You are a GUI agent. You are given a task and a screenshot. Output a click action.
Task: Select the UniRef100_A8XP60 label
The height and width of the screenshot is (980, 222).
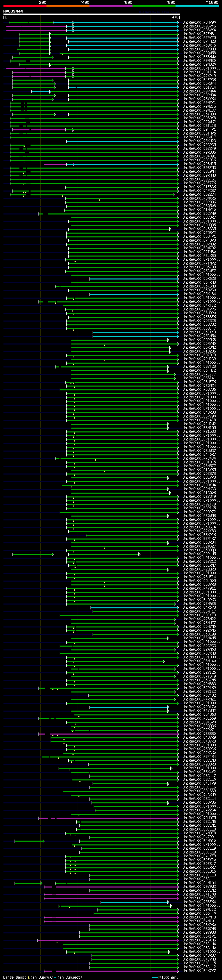tap(199, 925)
